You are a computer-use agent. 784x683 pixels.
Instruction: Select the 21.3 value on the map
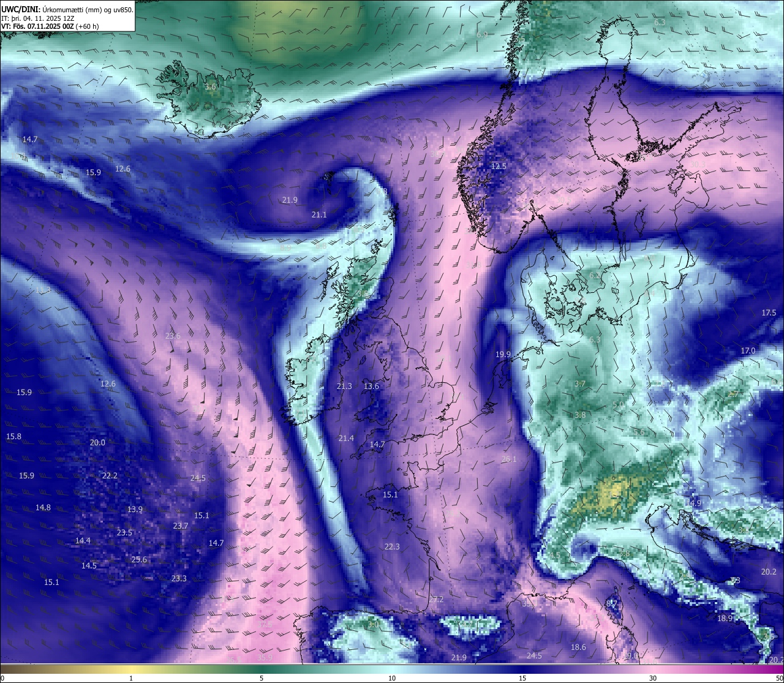344,387
